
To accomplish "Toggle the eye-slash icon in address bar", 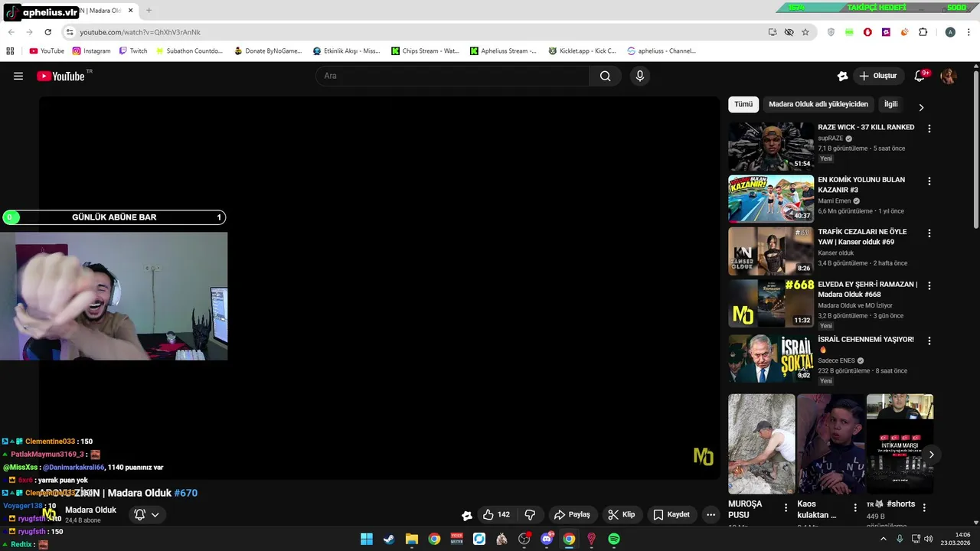I will tap(789, 32).
